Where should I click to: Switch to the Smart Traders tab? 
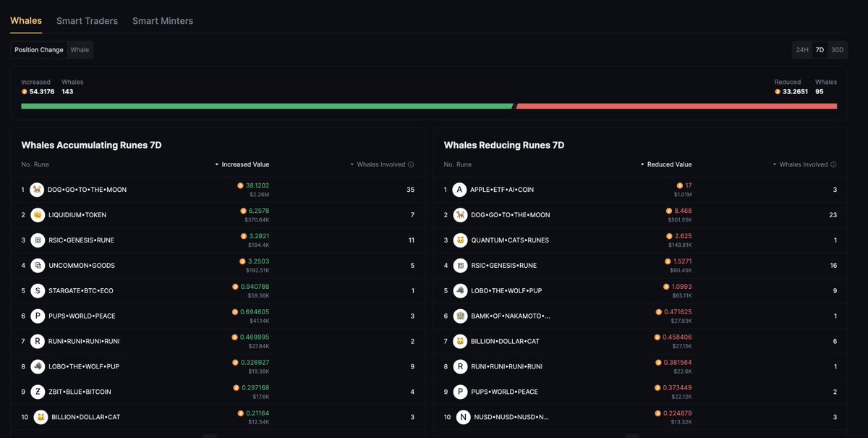coord(87,21)
